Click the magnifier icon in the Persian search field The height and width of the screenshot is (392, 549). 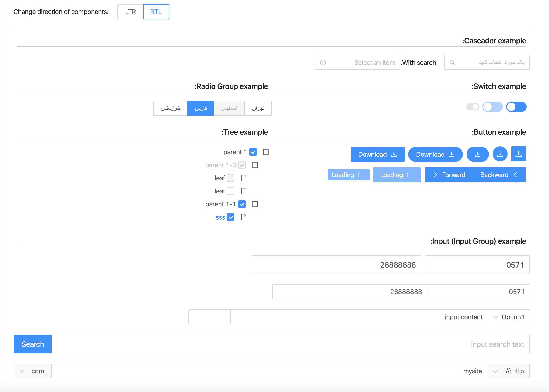point(453,62)
